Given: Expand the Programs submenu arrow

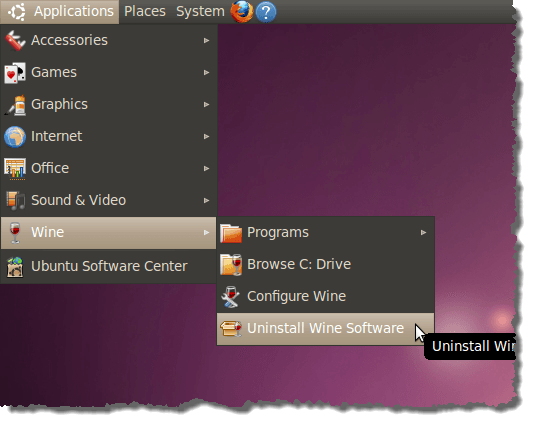Looking at the screenshot, I should tap(423, 233).
